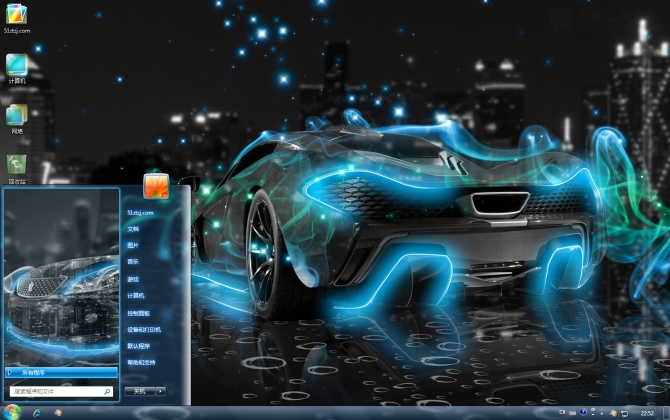Click the network monitor tray icon
This screenshot has width=670, height=420.
624,413
